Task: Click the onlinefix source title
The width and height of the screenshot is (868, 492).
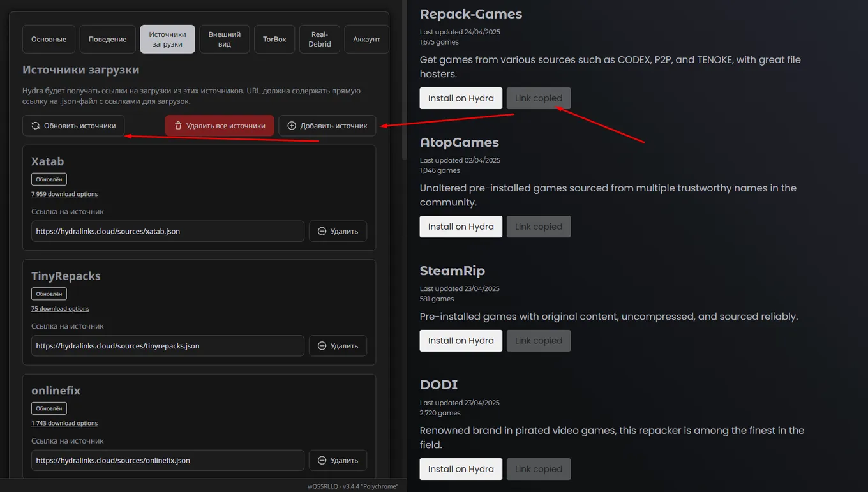Action: point(56,391)
